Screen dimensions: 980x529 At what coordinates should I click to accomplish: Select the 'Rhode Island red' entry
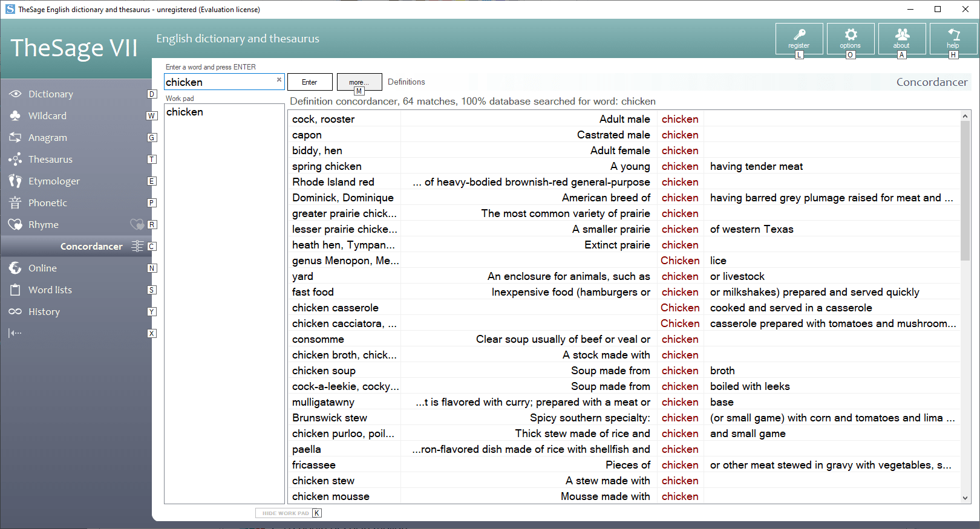pos(333,182)
